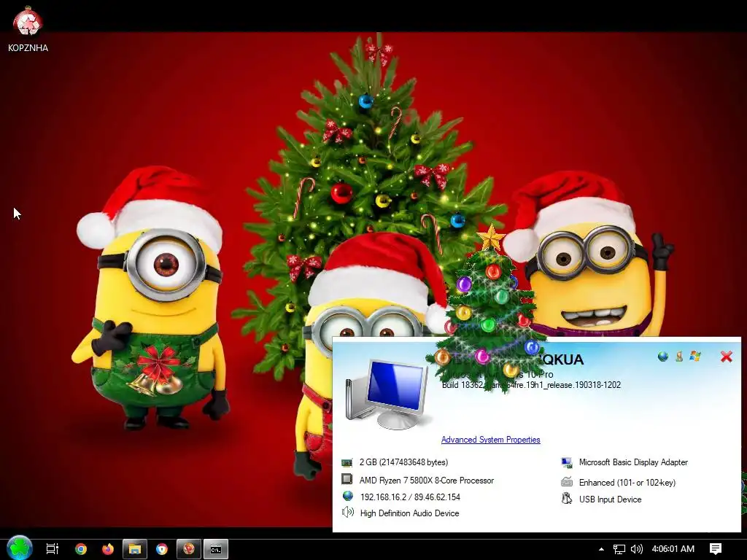The width and height of the screenshot is (747, 560).
Task: Open the KOPZNHA recycle bin desktop icon
Action: (x=28, y=28)
